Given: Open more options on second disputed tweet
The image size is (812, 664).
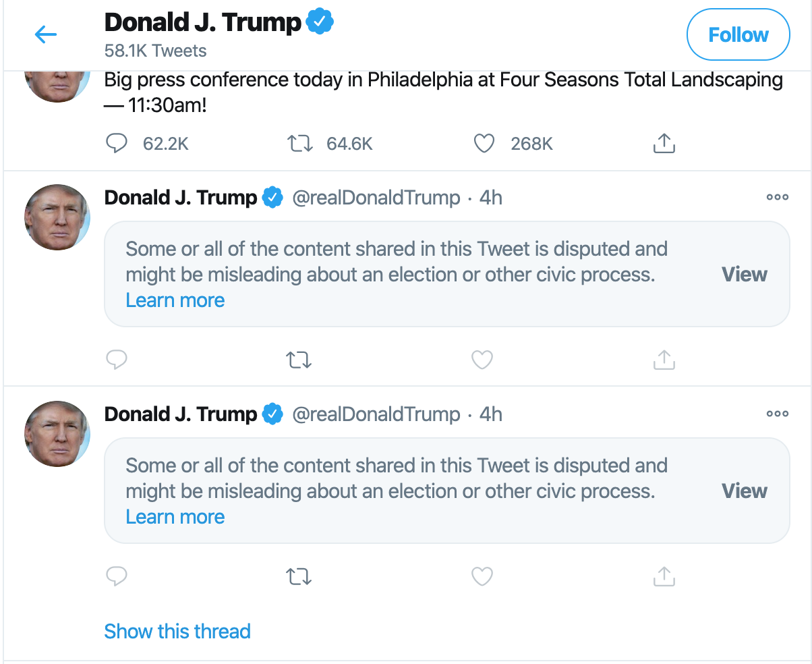Looking at the screenshot, I should tap(777, 414).
